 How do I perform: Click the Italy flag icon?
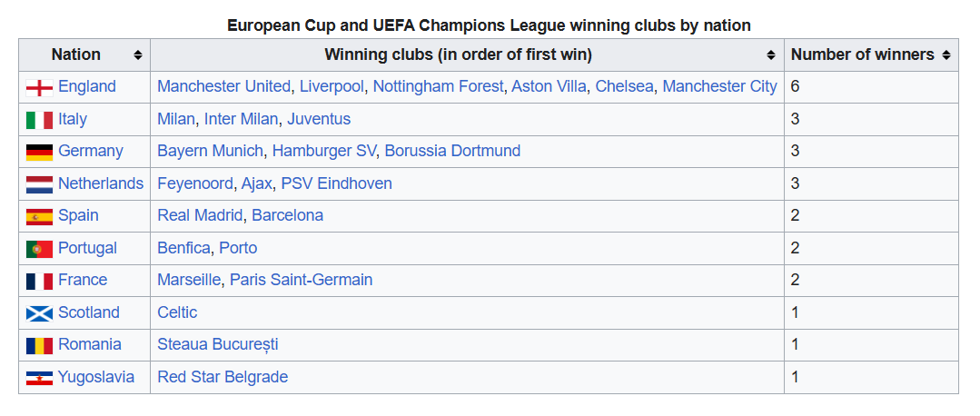point(39,119)
